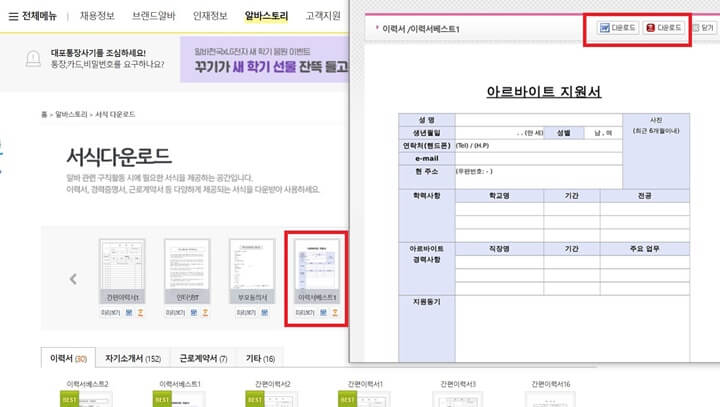Click 서식 다운로드 in the breadcrumb
Viewport: 720px width, 407px height.
[x=115, y=114]
